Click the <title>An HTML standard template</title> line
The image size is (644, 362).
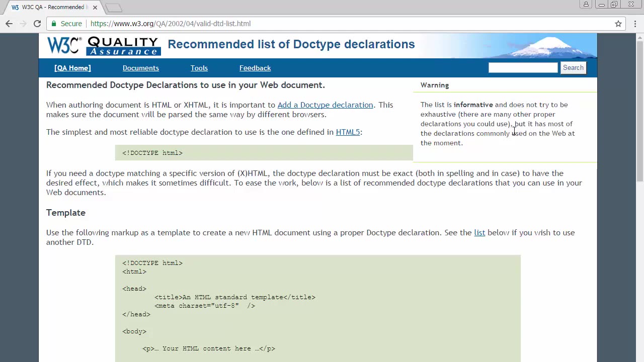(x=235, y=297)
